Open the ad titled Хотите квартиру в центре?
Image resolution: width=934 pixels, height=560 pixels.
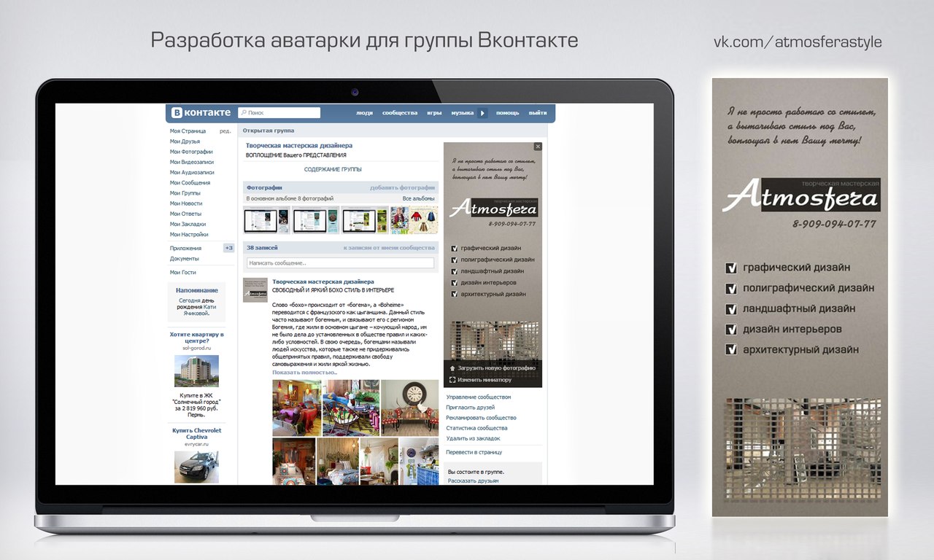point(196,338)
